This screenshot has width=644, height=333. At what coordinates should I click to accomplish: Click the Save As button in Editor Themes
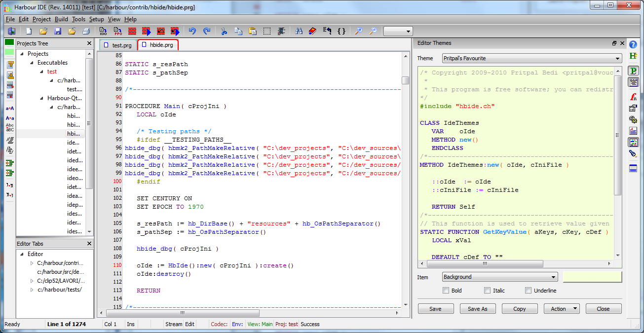pyautogui.click(x=477, y=308)
